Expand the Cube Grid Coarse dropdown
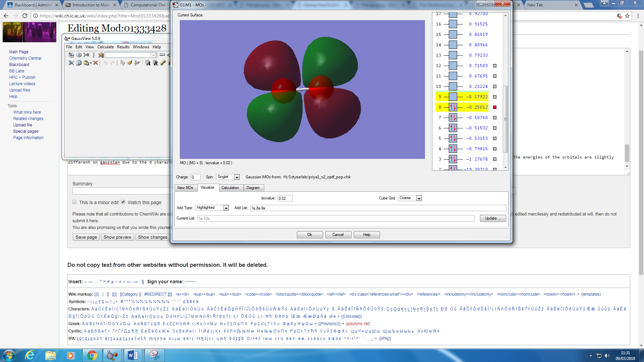Image resolution: width=644 pixels, height=362 pixels. click(419, 198)
